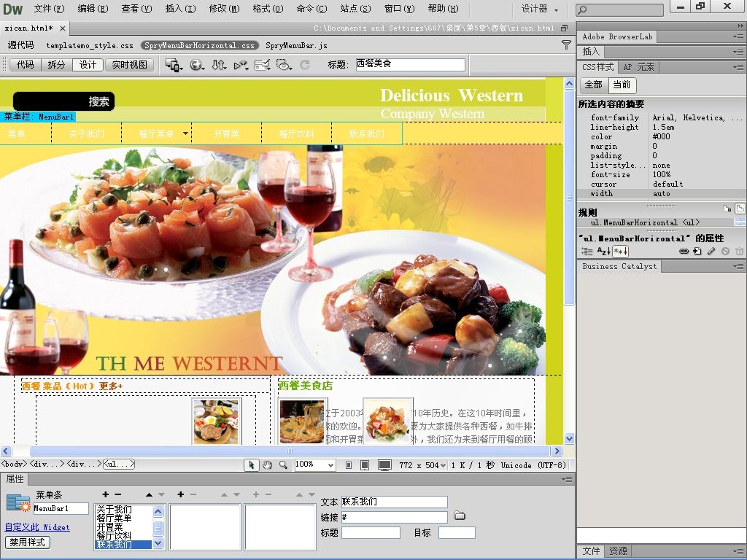
Task: Show 全部 CSS rules mode
Action: [594, 85]
